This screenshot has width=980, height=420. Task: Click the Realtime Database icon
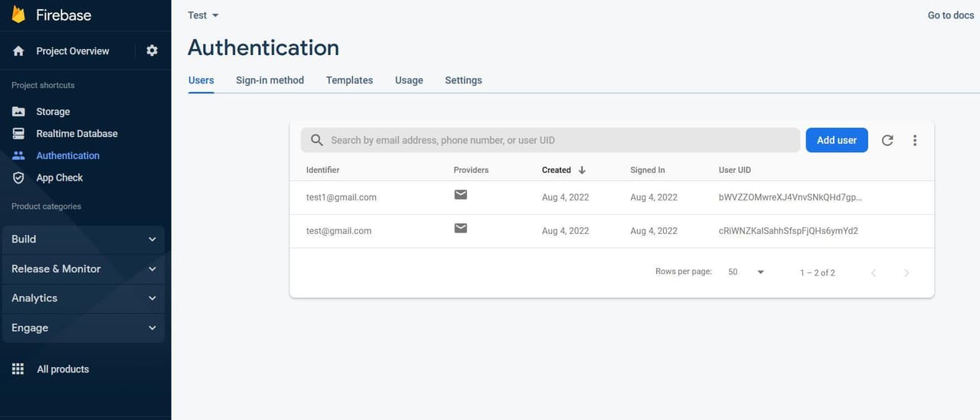coord(18,133)
